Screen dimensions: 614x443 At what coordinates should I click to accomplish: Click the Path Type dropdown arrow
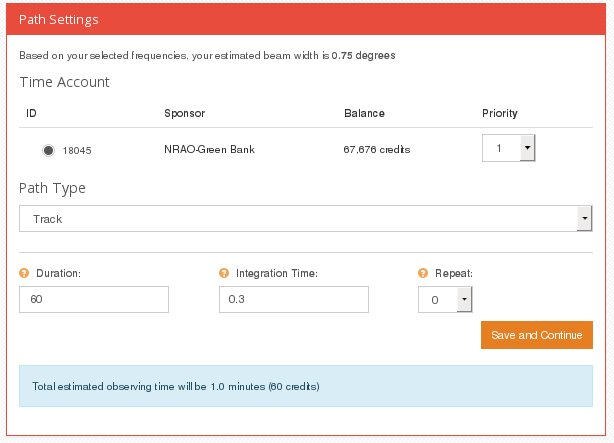pyautogui.click(x=585, y=219)
